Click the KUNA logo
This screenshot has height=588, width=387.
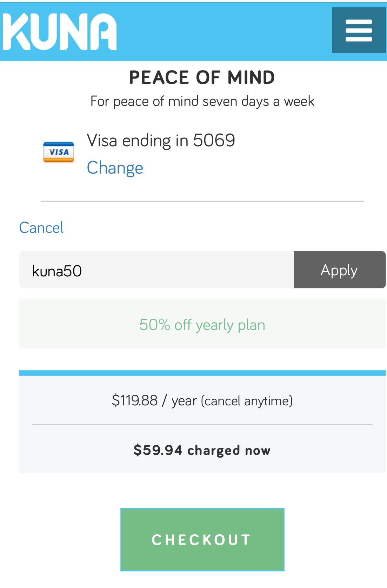[60, 32]
